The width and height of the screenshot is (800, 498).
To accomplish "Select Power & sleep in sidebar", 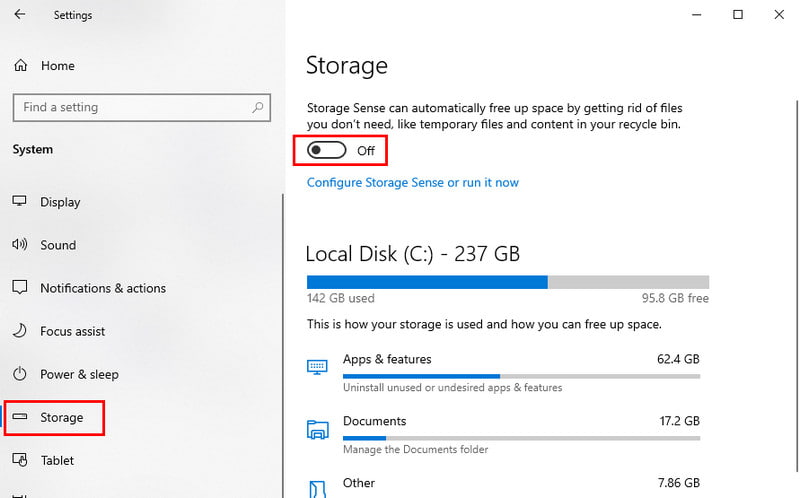I will click(x=79, y=374).
